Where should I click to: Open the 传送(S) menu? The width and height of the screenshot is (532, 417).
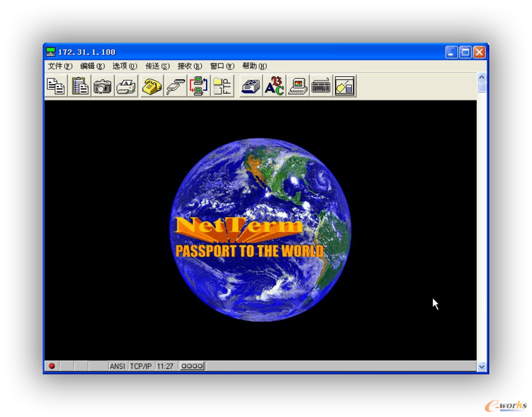pos(157,66)
